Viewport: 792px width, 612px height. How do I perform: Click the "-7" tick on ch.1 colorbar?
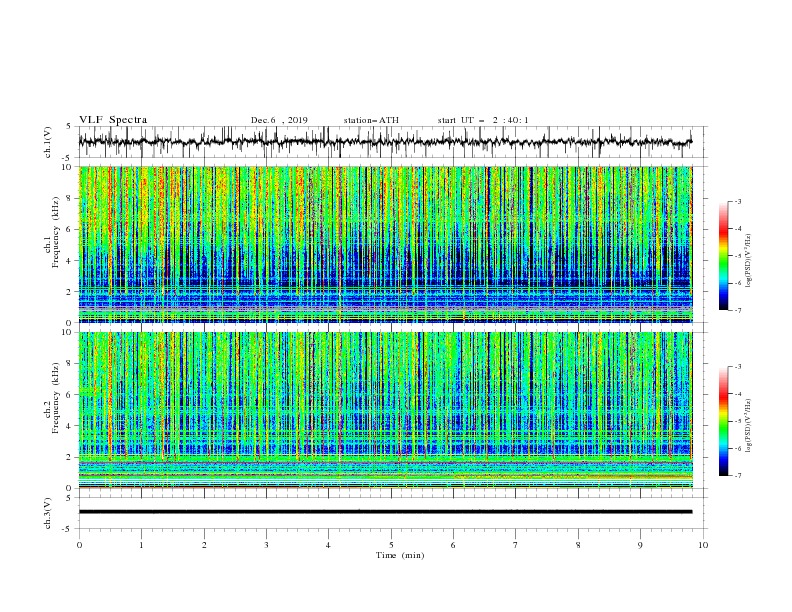coord(737,310)
